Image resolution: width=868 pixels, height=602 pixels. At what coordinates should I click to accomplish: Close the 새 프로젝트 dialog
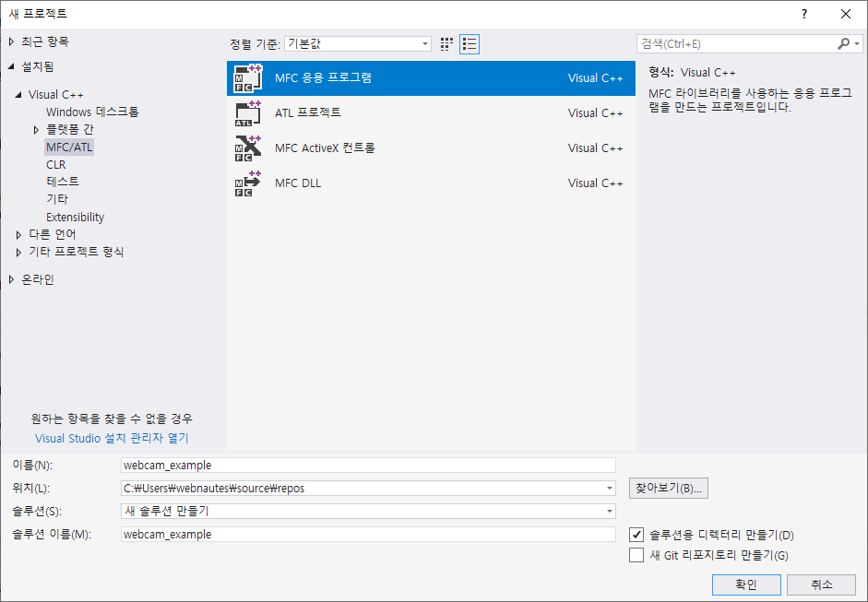846,15
